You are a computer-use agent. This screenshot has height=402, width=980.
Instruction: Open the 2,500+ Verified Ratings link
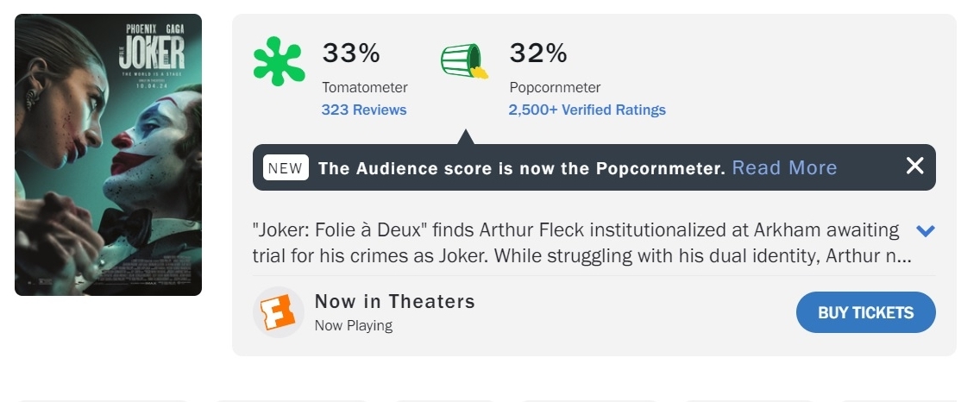point(587,110)
